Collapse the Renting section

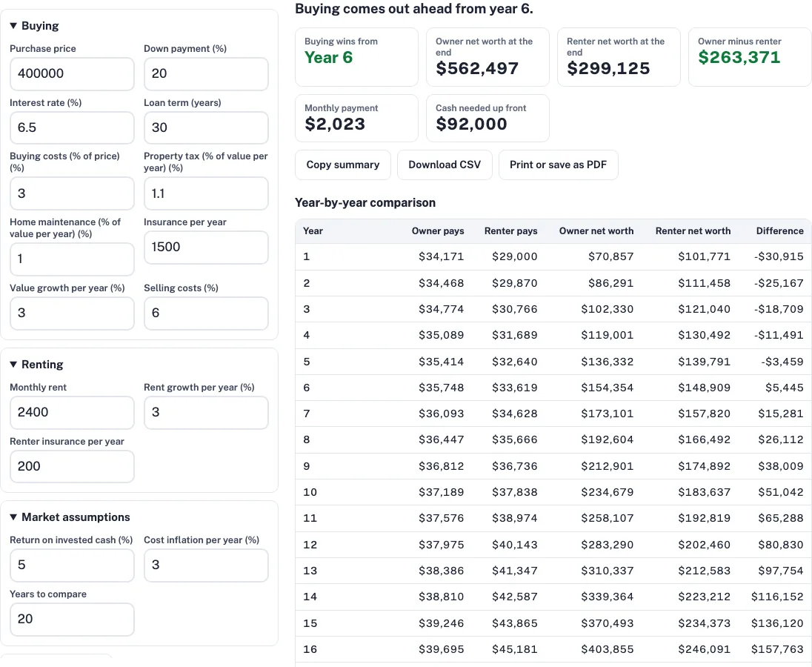(x=36, y=365)
